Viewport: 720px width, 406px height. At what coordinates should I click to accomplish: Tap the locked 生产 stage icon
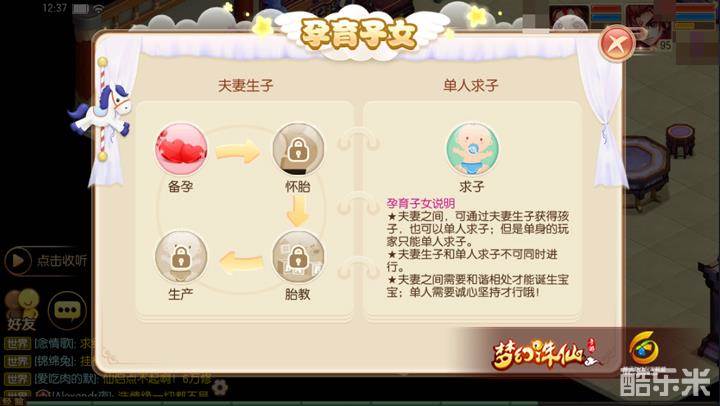click(181, 257)
